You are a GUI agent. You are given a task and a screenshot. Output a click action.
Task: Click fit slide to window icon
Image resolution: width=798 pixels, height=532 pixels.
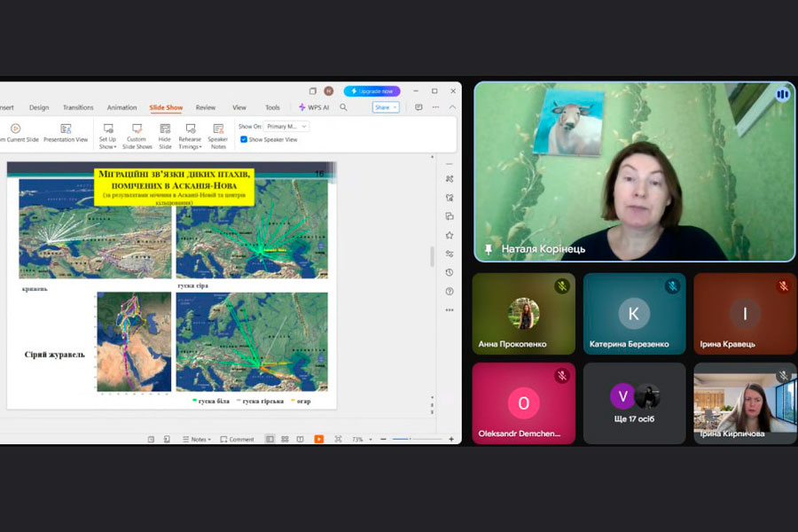[338, 439]
